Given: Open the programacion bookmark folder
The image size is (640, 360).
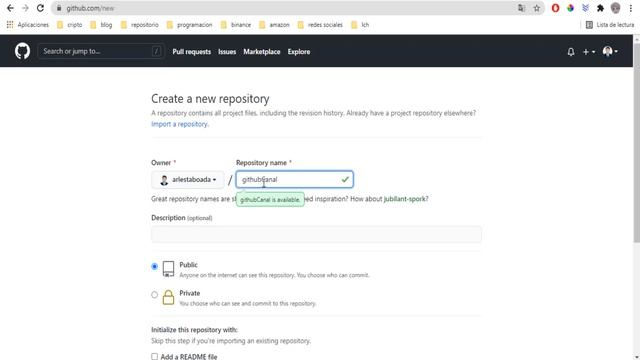Looking at the screenshot, I should (189, 25).
